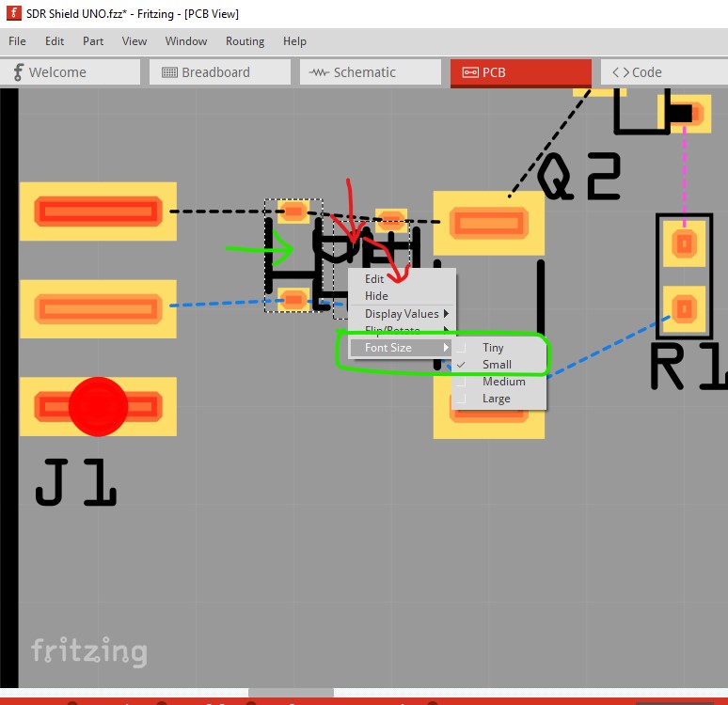Open the Window menu
The width and height of the screenshot is (728, 705).
pos(186,41)
